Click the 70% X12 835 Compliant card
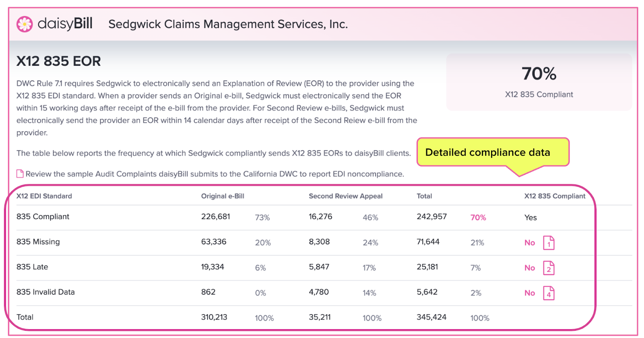Image resolution: width=644 pixels, height=338 pixels. click(539, 82)
